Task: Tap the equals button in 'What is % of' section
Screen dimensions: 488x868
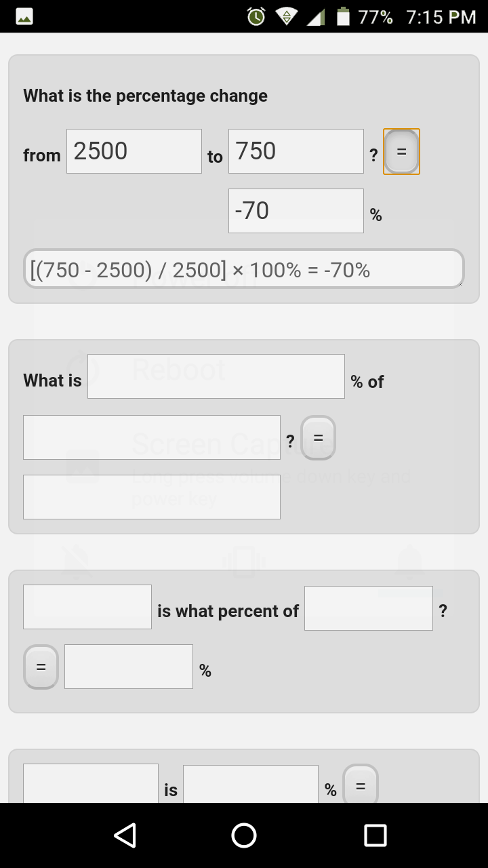Action: (x=317, y=437)
